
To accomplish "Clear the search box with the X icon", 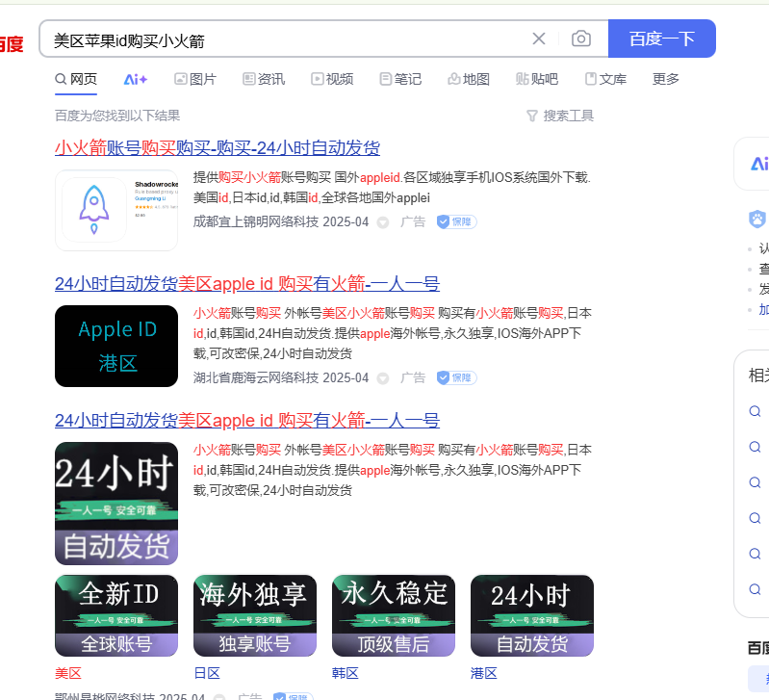I will pyautogui.click(x=539, y=39).
